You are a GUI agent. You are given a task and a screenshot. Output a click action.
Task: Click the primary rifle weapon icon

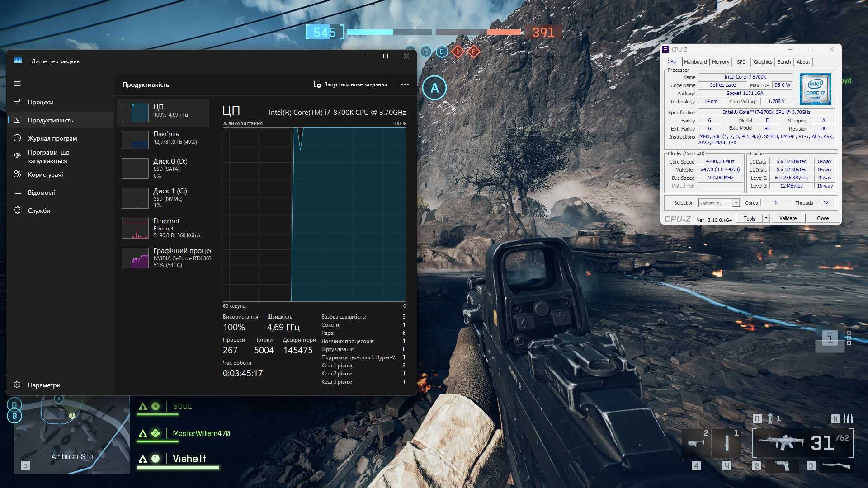[x=781, y=443]
